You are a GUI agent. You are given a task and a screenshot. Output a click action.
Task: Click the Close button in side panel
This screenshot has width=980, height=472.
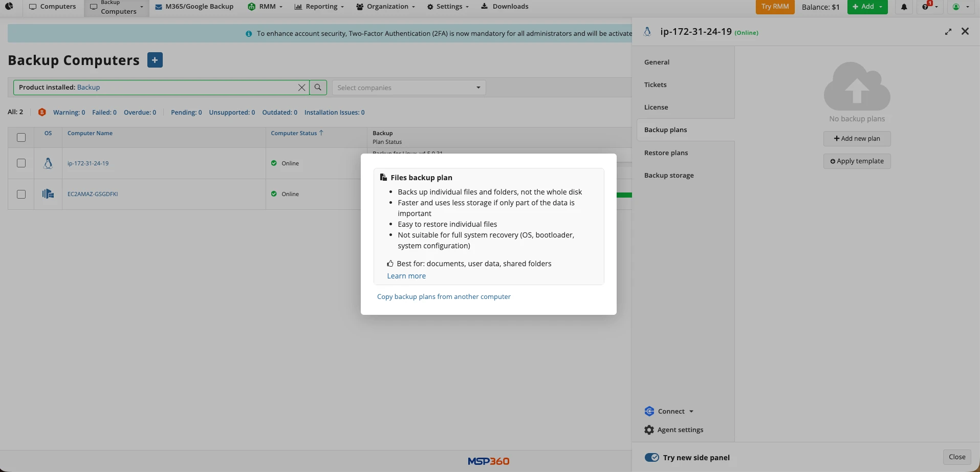pos(957,457)
